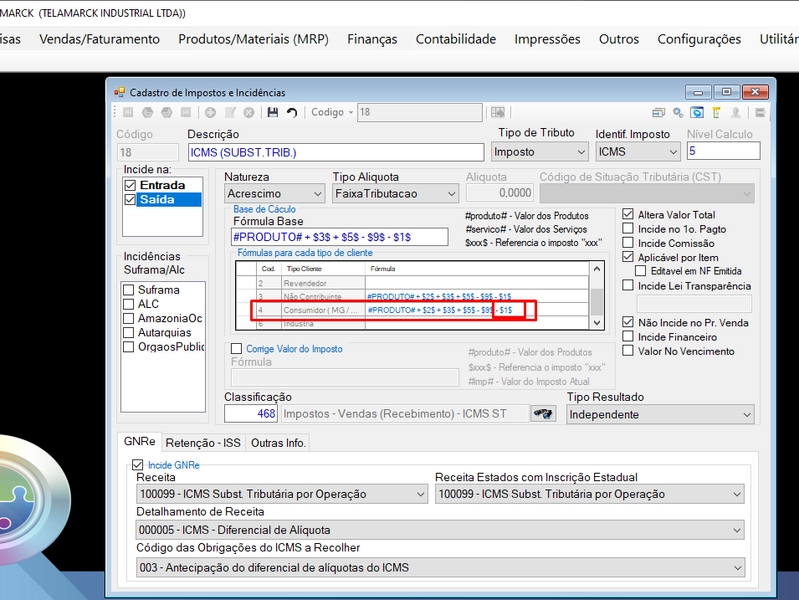Click the undo arrow icon in toolbar
799x600 pixels.
pyautogui.click(x=291, y=112)
